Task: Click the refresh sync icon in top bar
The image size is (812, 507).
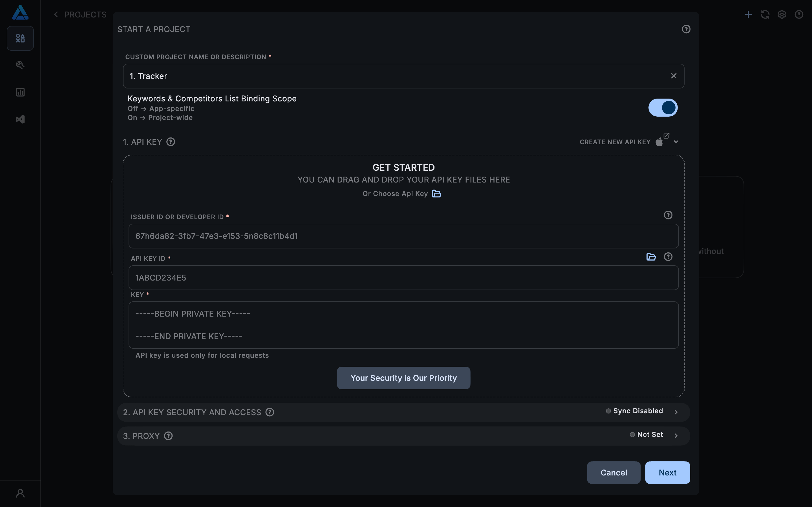Action: point(765,14)
